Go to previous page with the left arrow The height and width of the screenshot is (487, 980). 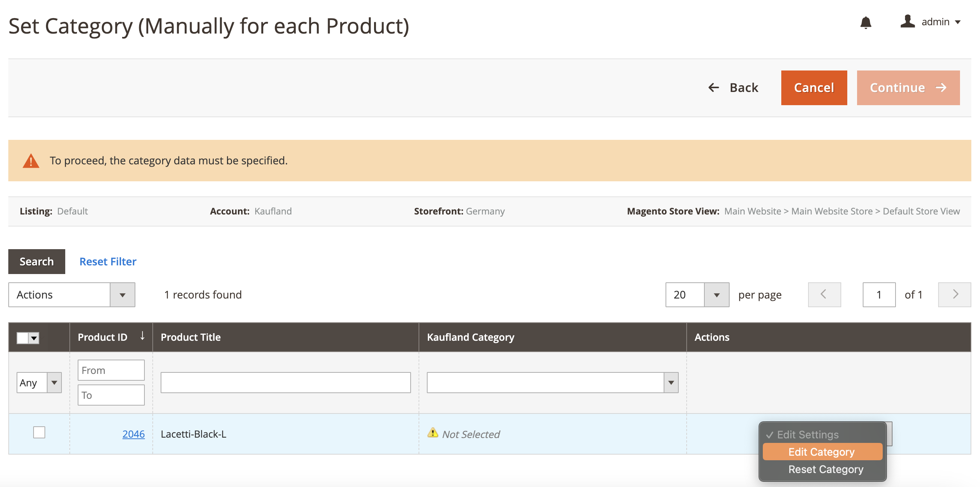click(x=824, y=294)
